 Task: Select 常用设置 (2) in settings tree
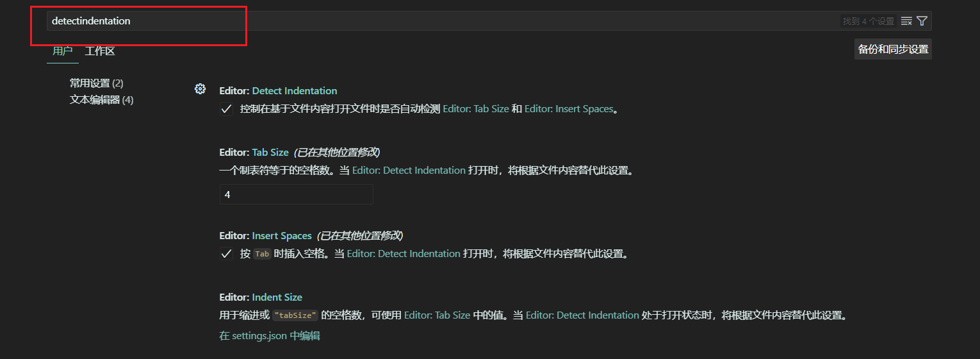pos(97,83)
